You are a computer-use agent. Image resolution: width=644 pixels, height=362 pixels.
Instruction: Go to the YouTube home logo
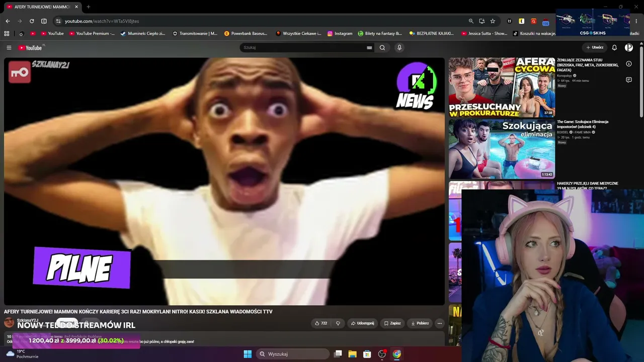pos(30,48)
